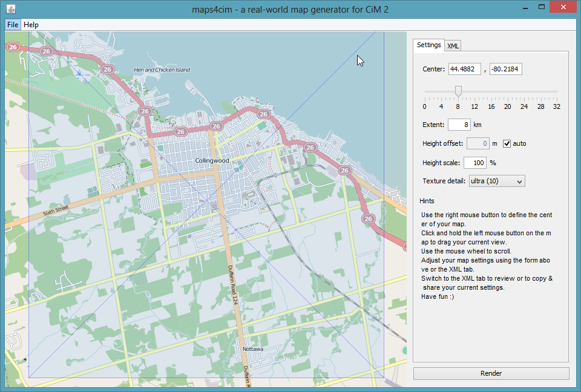
Task: Click the Center longitude field
Action: pyautogui.click(x=506, y=69)
